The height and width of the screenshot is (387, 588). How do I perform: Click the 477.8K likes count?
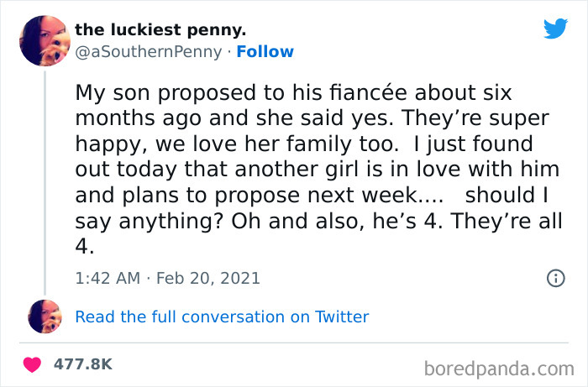tap(82, 364)
